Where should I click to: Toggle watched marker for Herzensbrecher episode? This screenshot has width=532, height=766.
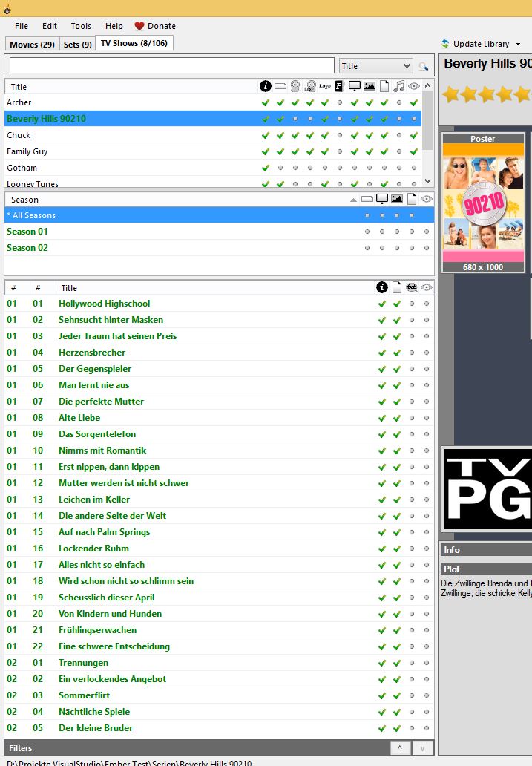pyautogui.click(x=427, y=353)
